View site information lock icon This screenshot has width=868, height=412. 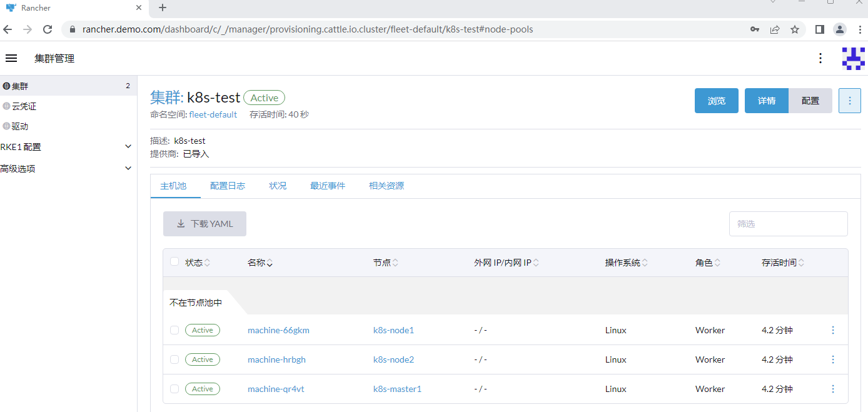(72, 29)
